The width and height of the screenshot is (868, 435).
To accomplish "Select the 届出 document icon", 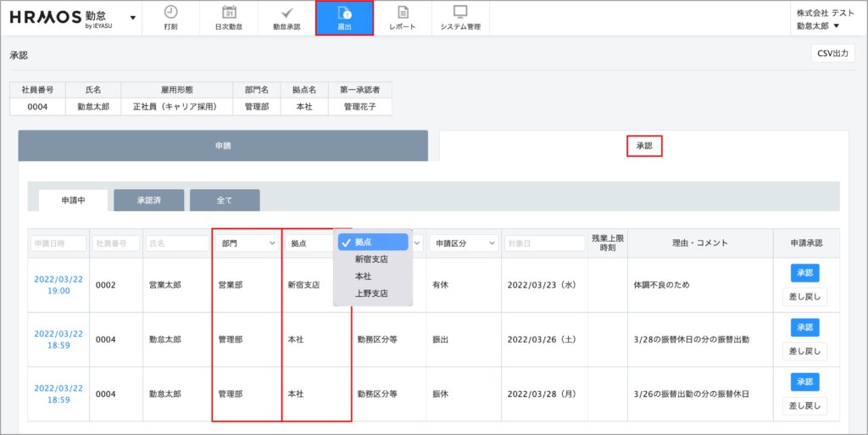I will coord(344,13).
